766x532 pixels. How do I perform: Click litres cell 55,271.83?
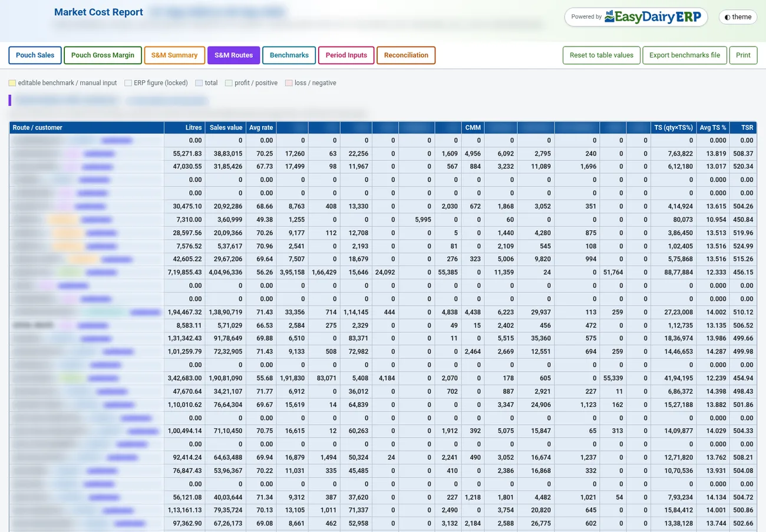coord(184,153)
